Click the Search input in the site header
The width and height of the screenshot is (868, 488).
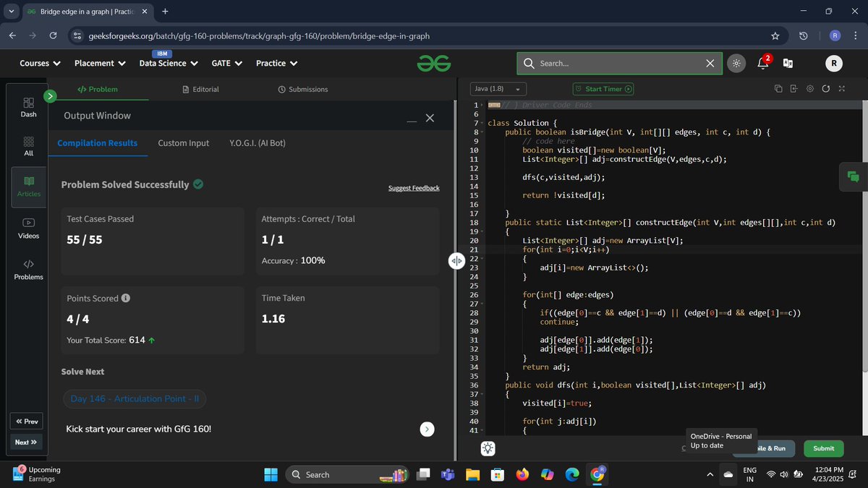coord(620,64)
